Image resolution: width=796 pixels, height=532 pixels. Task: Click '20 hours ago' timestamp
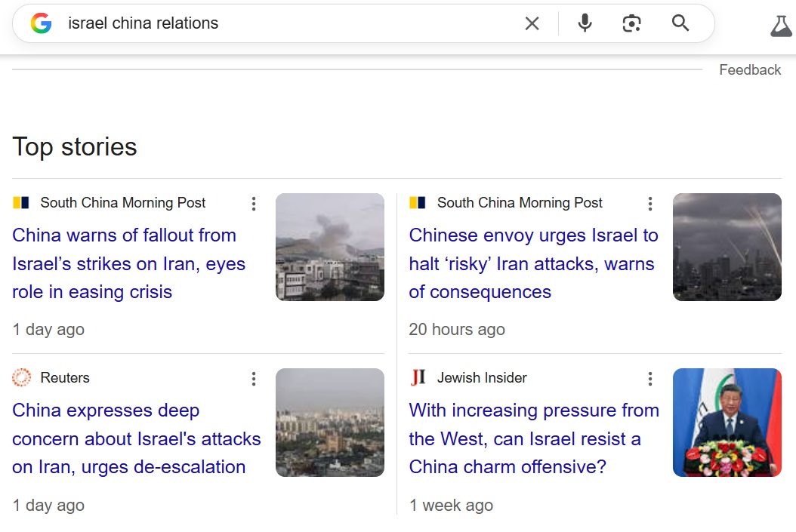(457, 330)
